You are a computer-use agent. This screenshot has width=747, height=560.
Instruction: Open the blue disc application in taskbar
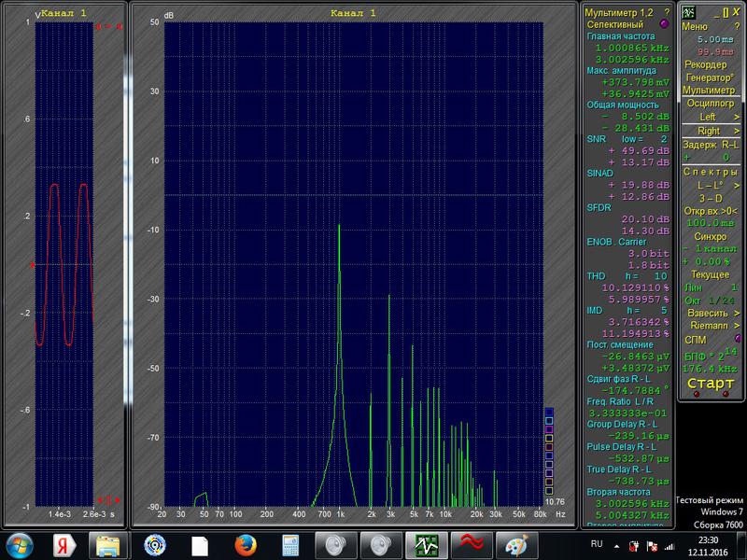[x=155, y=545]
